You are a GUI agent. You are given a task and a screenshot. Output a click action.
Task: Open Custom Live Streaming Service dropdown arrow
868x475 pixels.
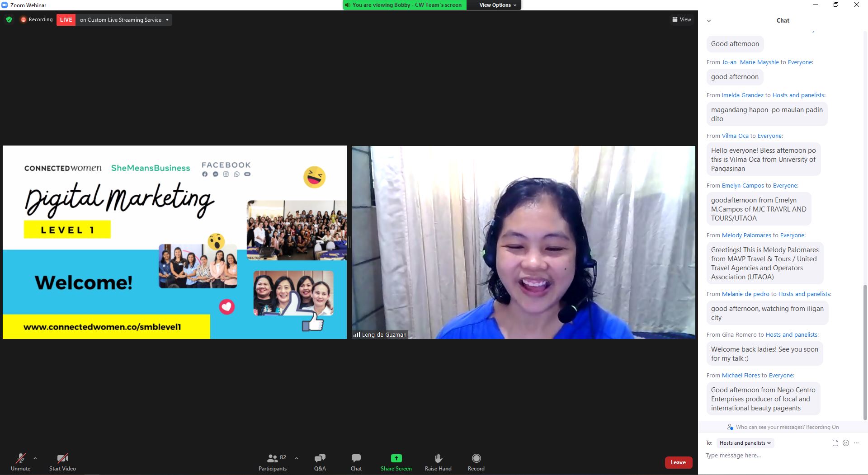(x=167, y=20)
